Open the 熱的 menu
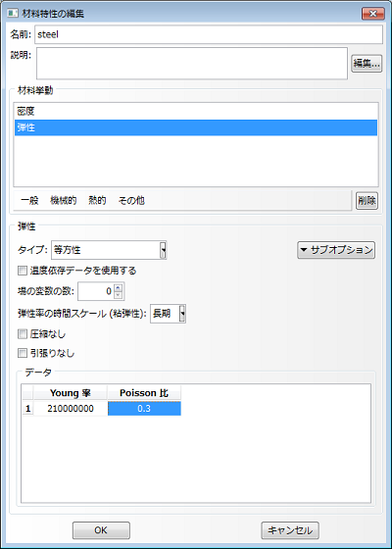 (97, 201)
